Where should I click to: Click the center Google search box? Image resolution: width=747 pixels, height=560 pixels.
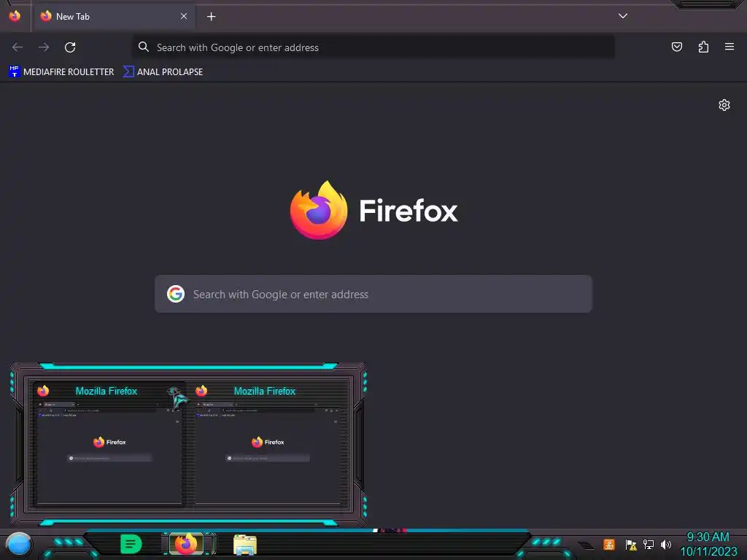(373, 294)
